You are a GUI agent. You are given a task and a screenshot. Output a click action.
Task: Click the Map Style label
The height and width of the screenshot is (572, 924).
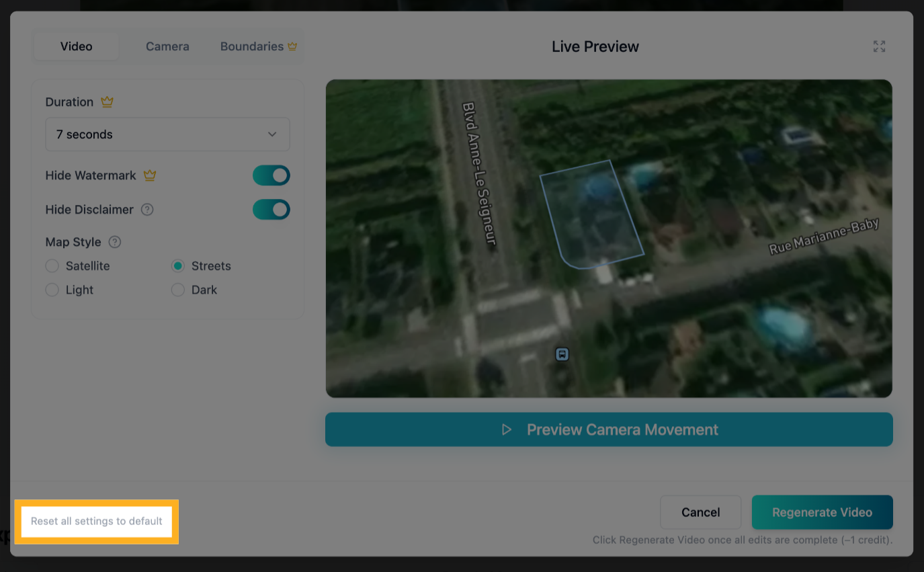[73, 242]
